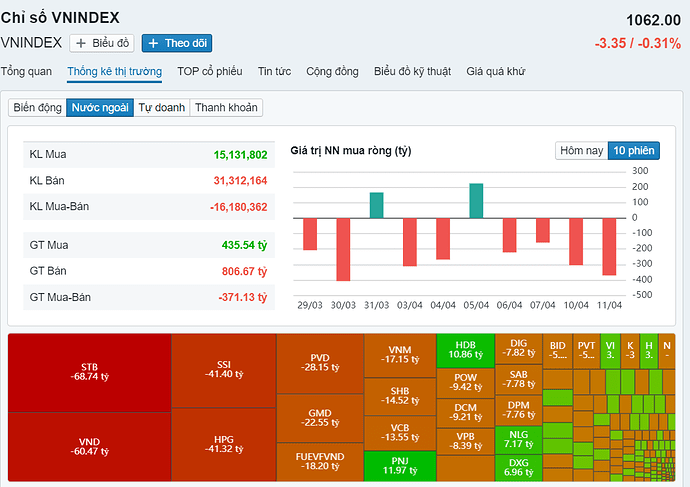690x487 pixels.
Task: Show Hôm nay chart data
Action: point(581,150)
